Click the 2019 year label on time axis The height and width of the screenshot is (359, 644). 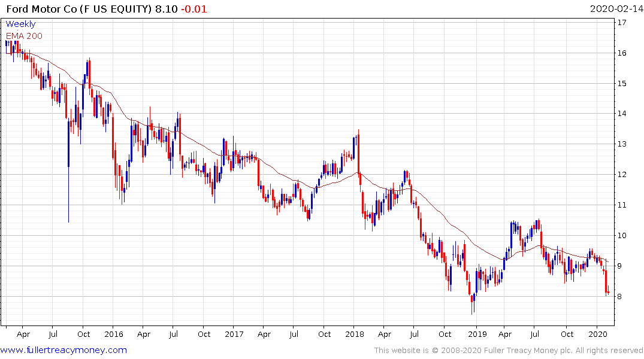[477, 334]
